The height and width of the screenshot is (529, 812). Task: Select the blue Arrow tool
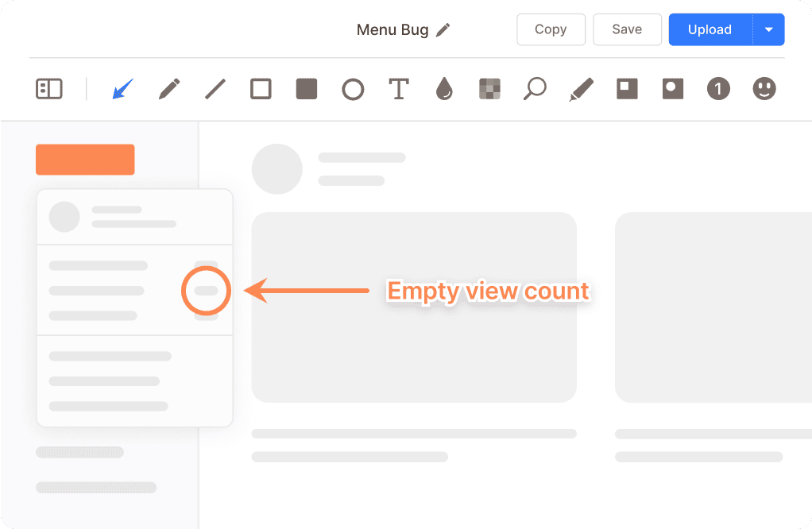[x=122, y=89]
